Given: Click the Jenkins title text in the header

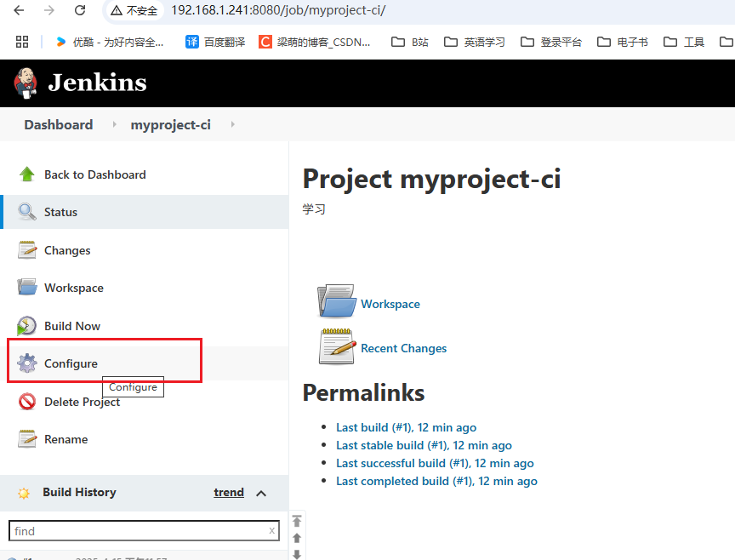Looking at the screenshot, I should coord(98,83).
